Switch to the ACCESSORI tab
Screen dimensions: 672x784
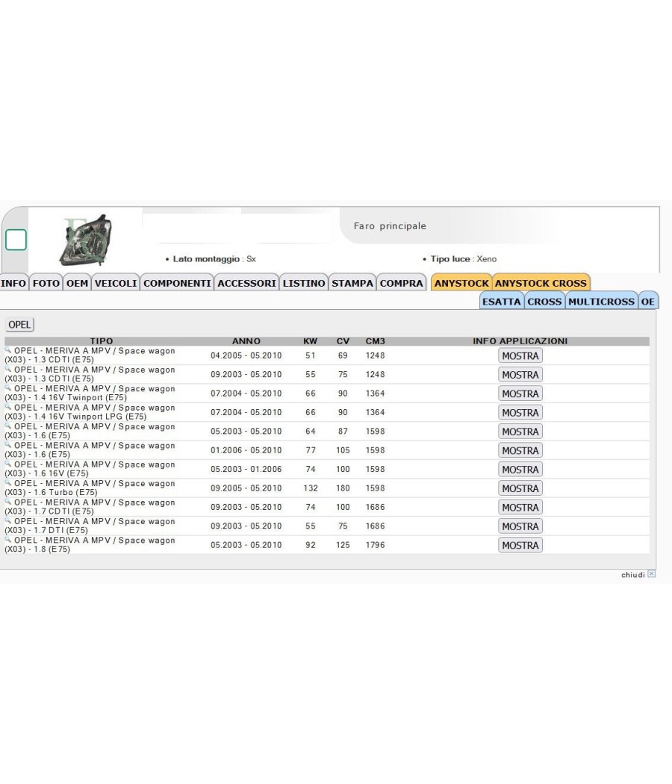point(246,283)
